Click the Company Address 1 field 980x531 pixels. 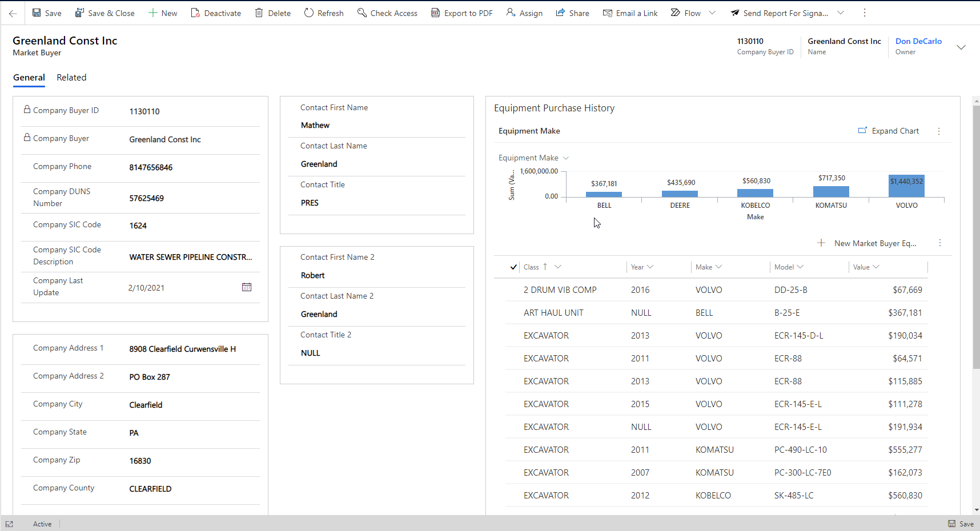[x=191, y=349]
